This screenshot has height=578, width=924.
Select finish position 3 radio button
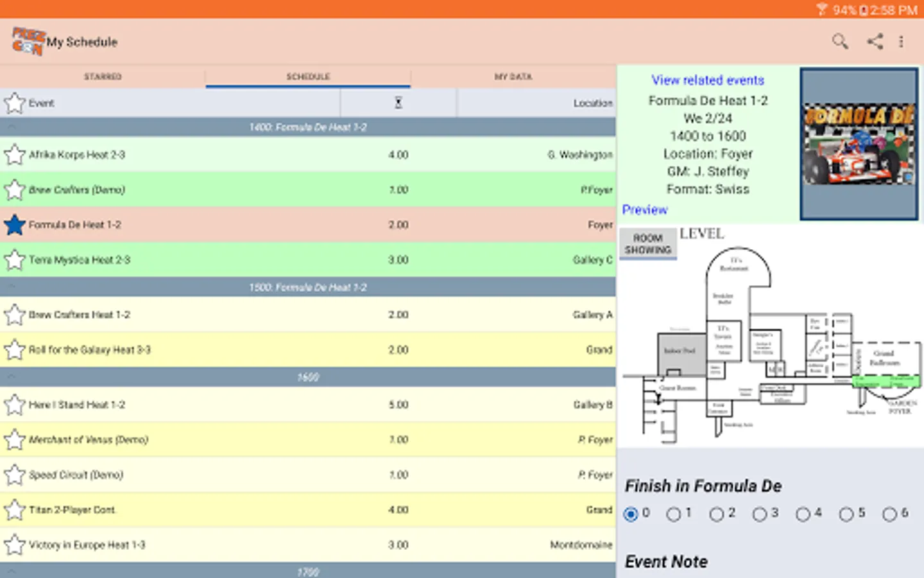[760, 514]
